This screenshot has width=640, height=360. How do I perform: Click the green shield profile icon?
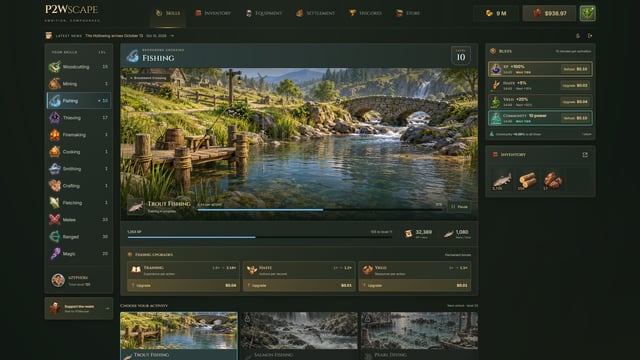(587, 13)
